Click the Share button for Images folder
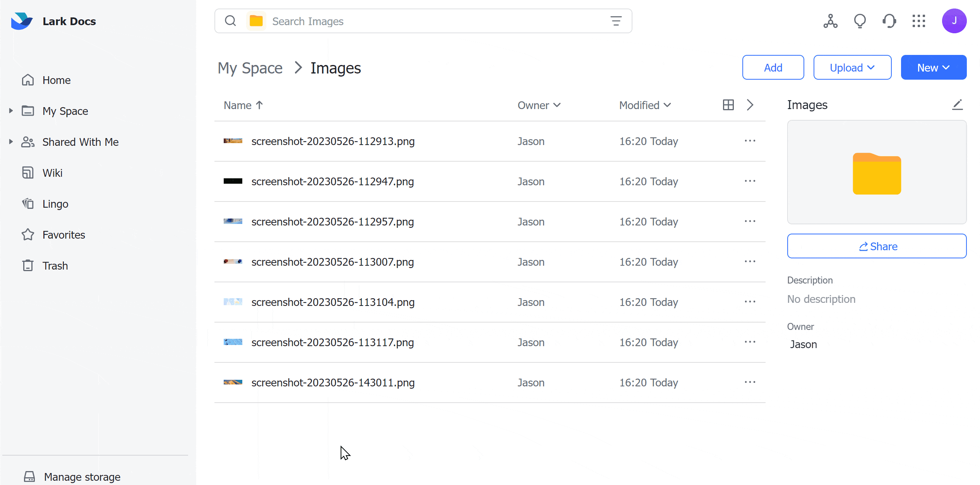Screen dimensions: 980x485 (x=877, y=246)
